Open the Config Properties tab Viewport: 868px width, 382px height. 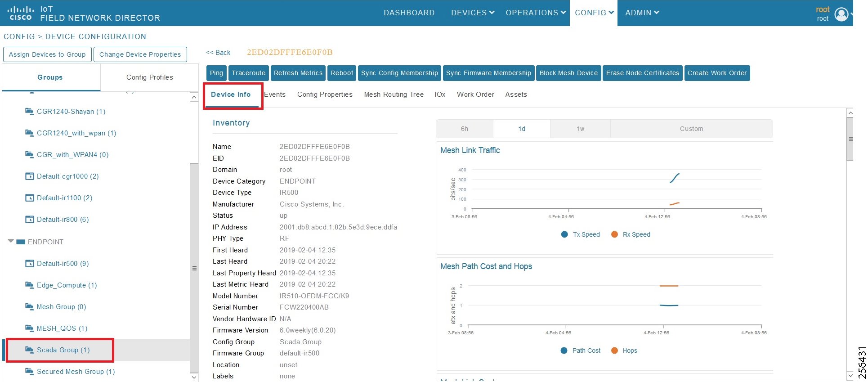tap(325, 94)
